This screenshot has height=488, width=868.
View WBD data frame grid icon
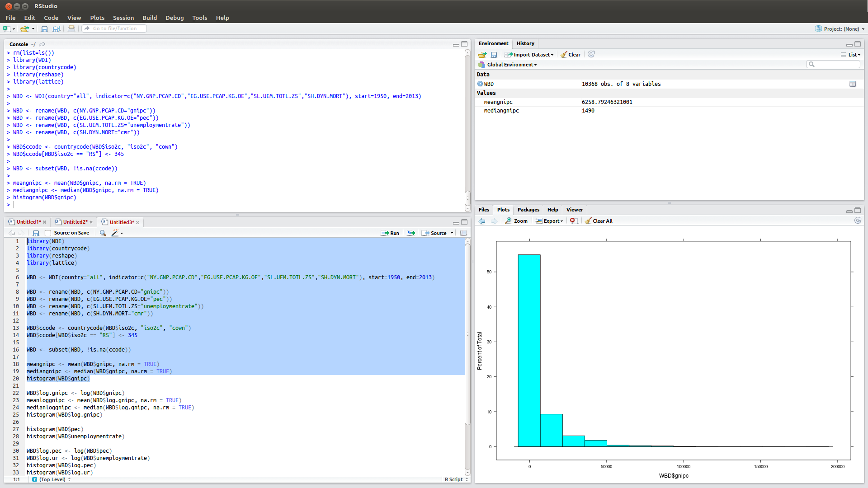click(x=853, y=84)
